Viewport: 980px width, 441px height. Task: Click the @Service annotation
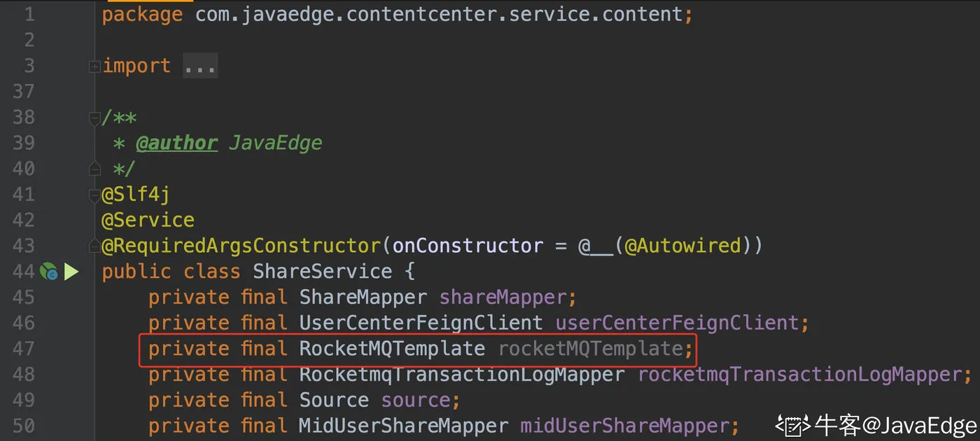148,220
